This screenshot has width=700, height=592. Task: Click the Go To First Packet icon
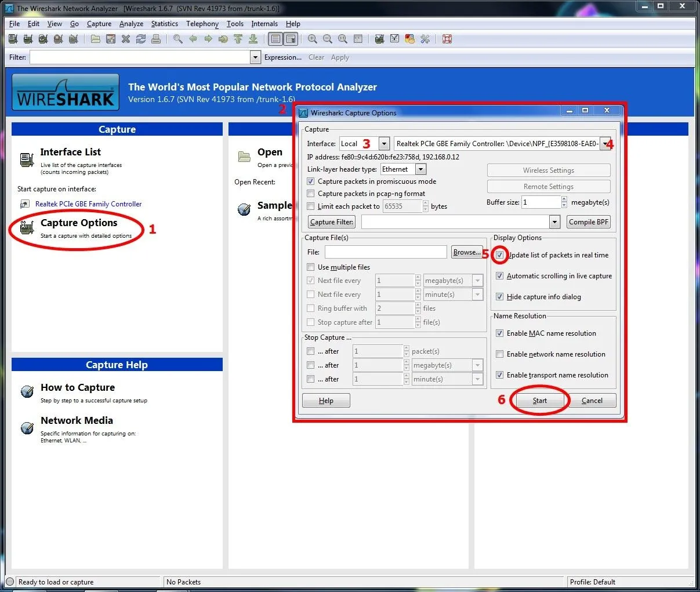click(x=238, y=39)
